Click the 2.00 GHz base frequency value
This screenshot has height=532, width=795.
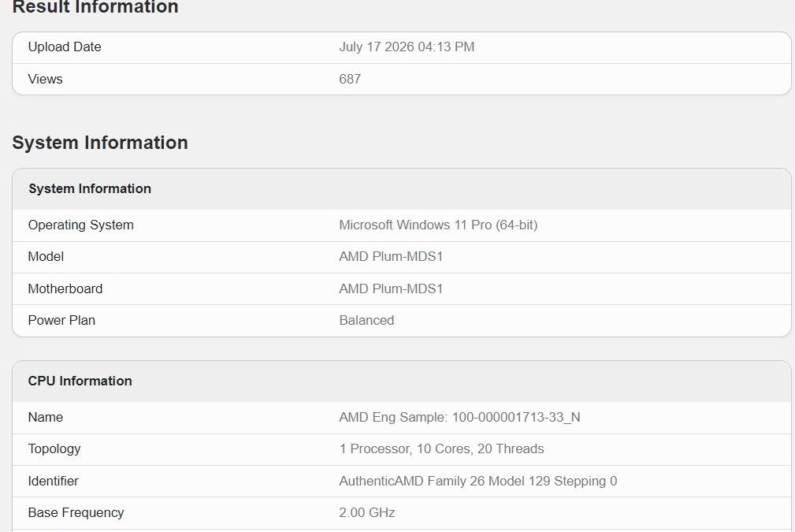(366, 513)
